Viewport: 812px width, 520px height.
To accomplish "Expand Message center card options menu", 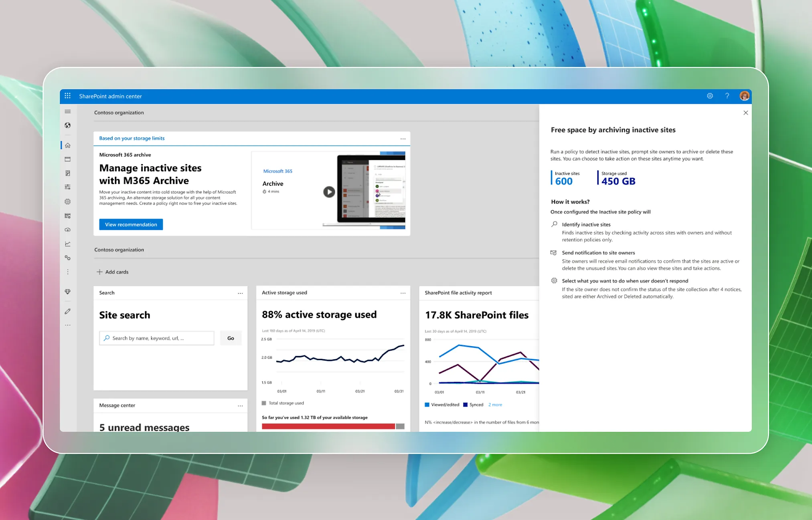I will coord(240,406).
